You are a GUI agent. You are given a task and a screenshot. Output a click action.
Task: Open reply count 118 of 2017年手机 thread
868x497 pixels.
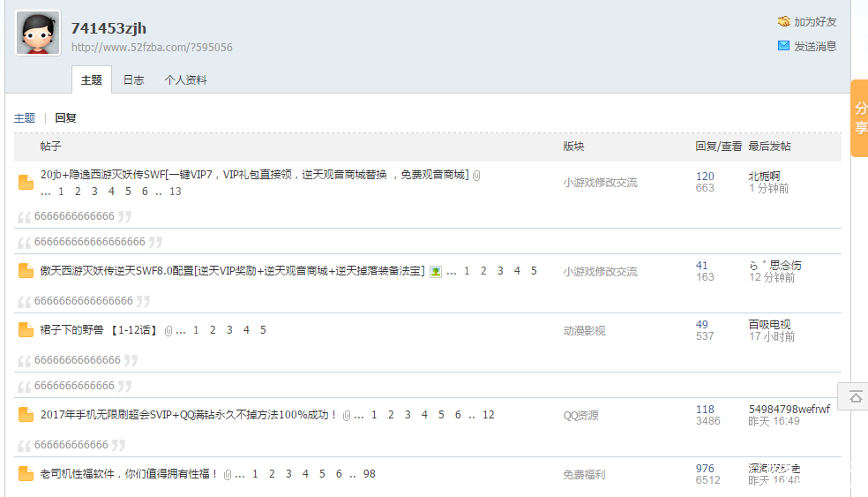click(x=705, y=410)
